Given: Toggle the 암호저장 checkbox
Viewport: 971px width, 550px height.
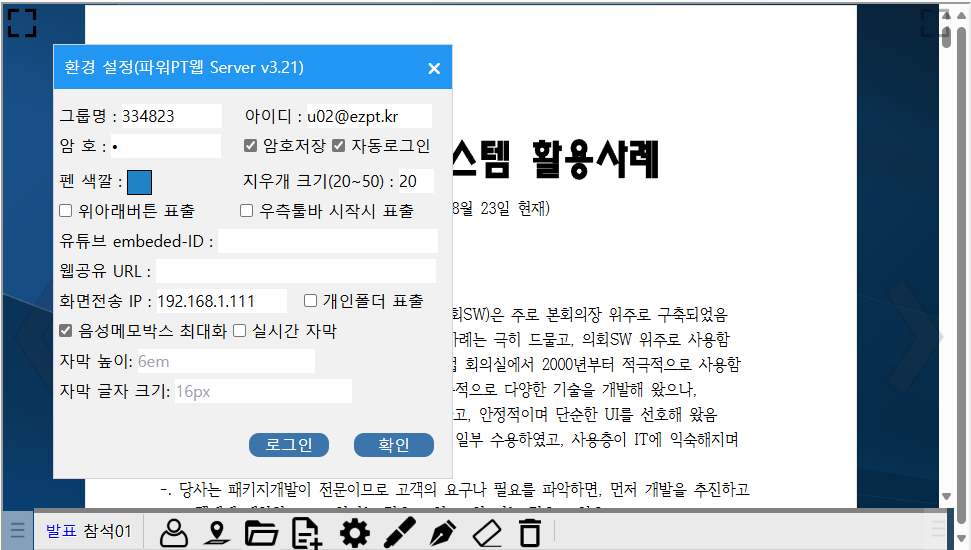Looking at the screenshot, I should coord(250,146).
